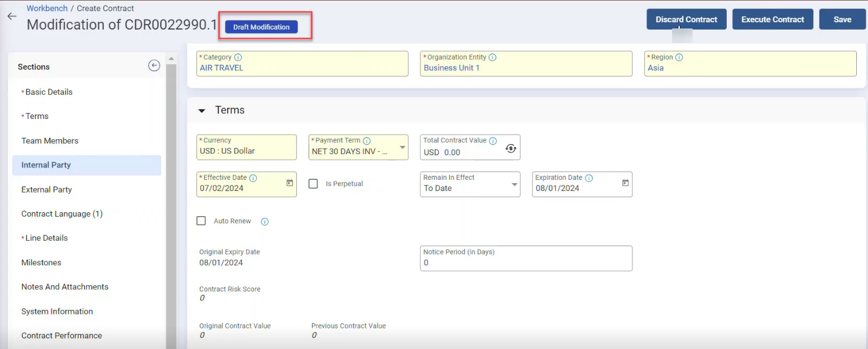Open the Effective Date calendar picker
The image size is (868, 349).
(x=290, y=183)
